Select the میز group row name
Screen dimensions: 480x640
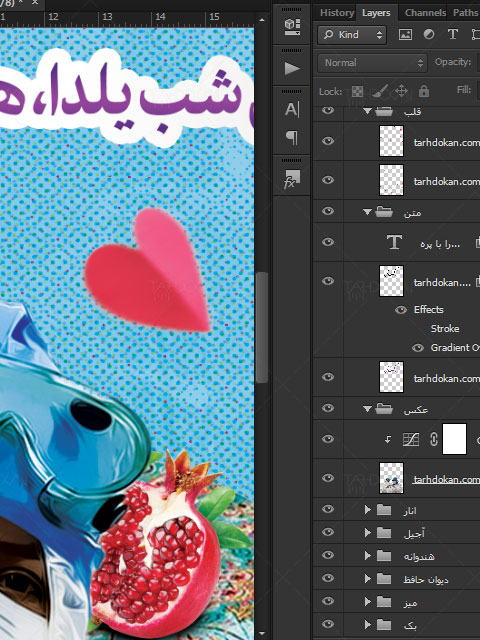(410, 602)
